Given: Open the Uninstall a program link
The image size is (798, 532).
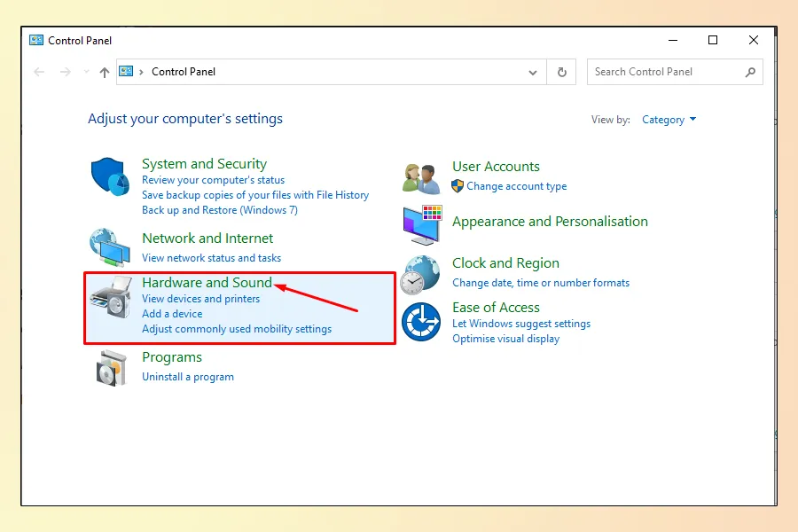Looking at the screenshot, I should click(x=188, y=377).
